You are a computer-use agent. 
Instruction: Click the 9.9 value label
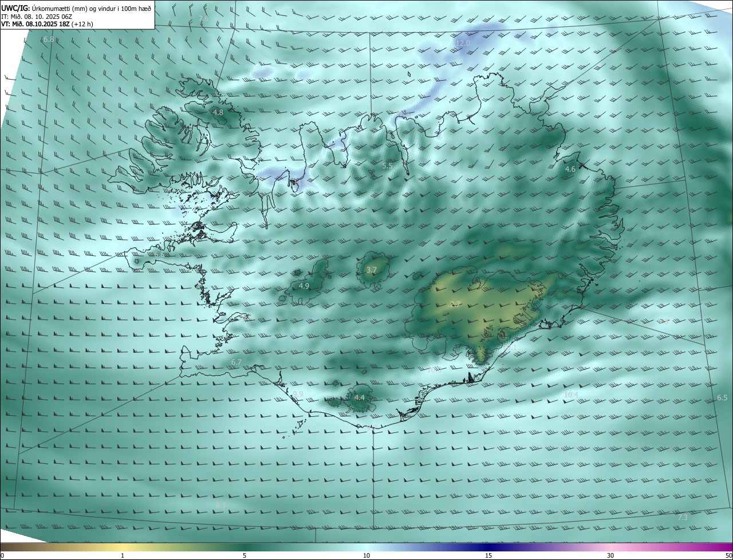(298, 395)
